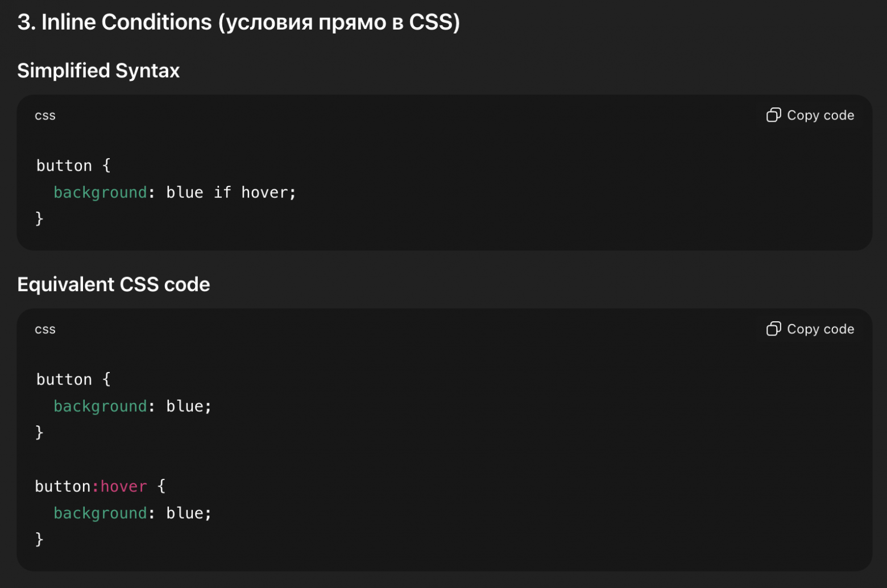Click Copy code on the Simplified Syntax block

820,115
